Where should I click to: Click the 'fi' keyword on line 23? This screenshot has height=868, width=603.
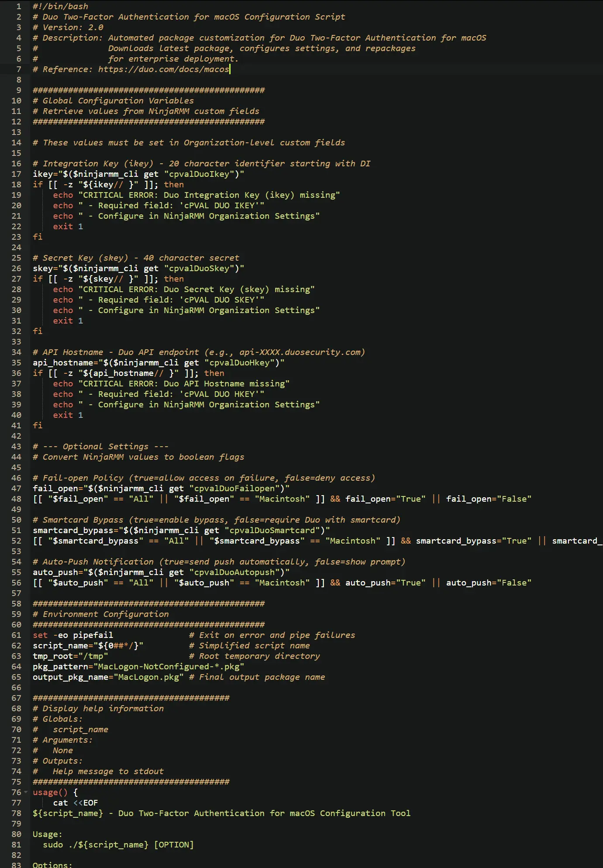(x=38, y=237)
